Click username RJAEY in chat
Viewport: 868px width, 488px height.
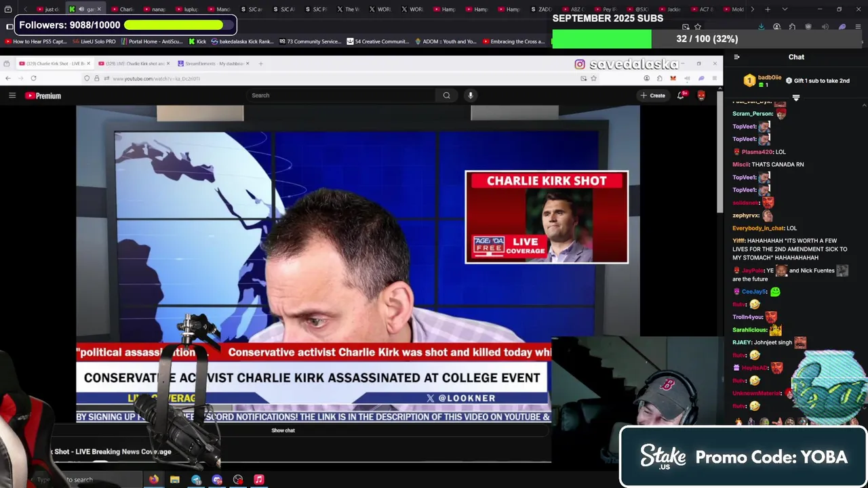(742, 343)
